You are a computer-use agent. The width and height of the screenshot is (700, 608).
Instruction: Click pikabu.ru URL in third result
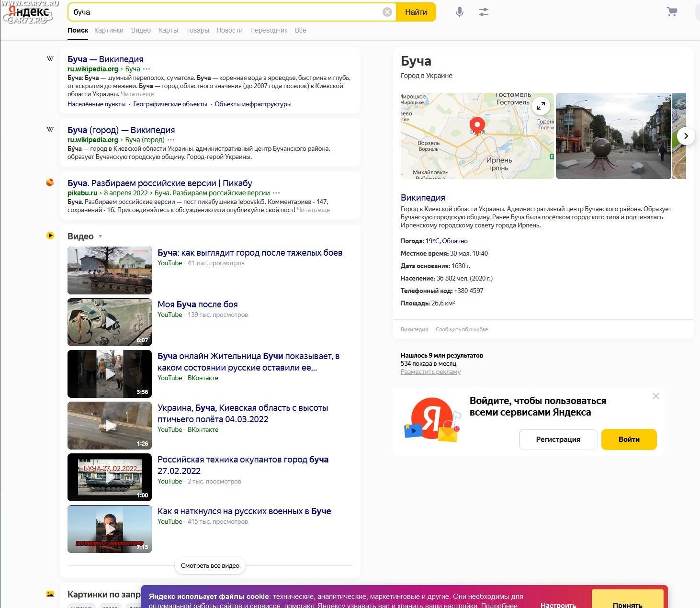click(x=82, y=193)
